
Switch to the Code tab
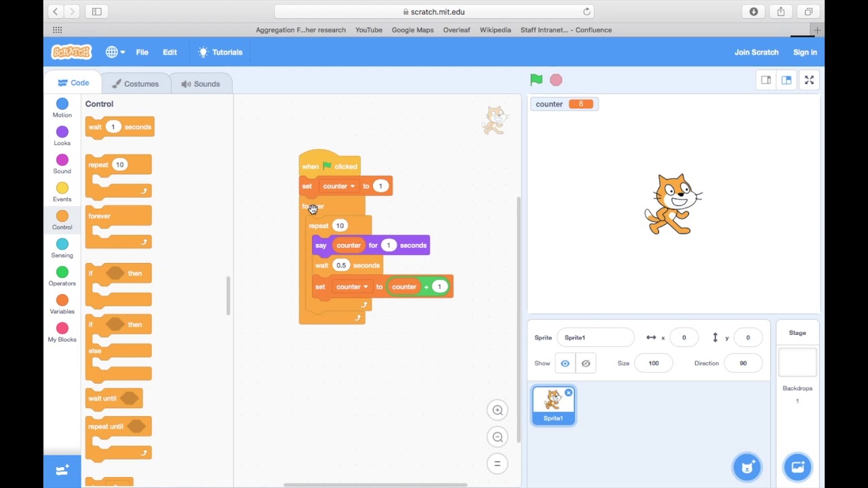73,83
